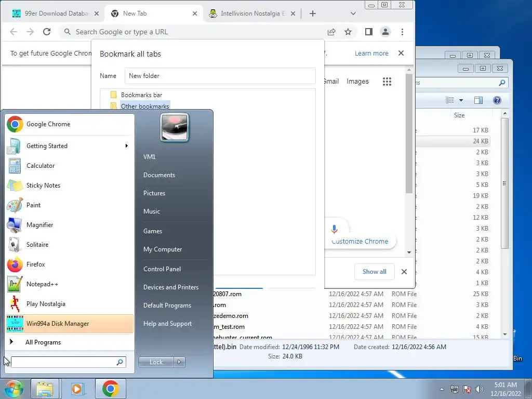Click bookmark folder Name field
The width and height of the screenshot is (532, 399).
(220, 76)
